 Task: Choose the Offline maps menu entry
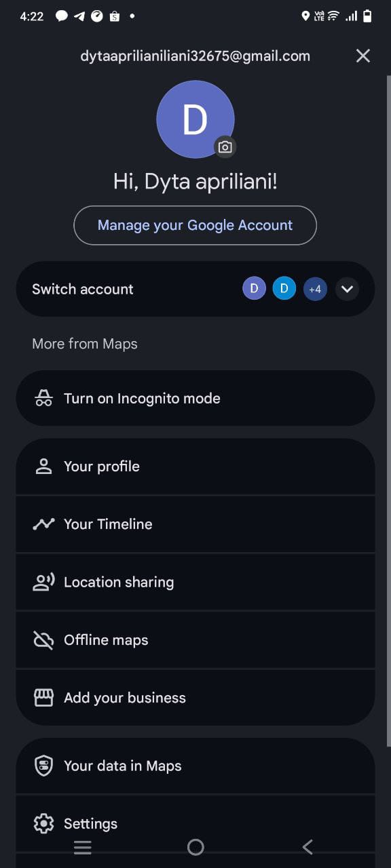(x=195, y=639)
